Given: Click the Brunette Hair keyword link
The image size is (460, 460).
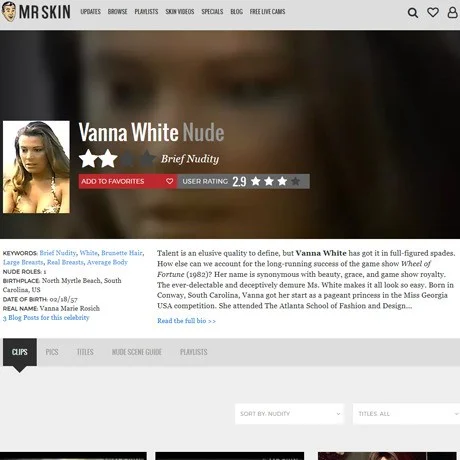Looking at the screenshot, I should (122, 253).
